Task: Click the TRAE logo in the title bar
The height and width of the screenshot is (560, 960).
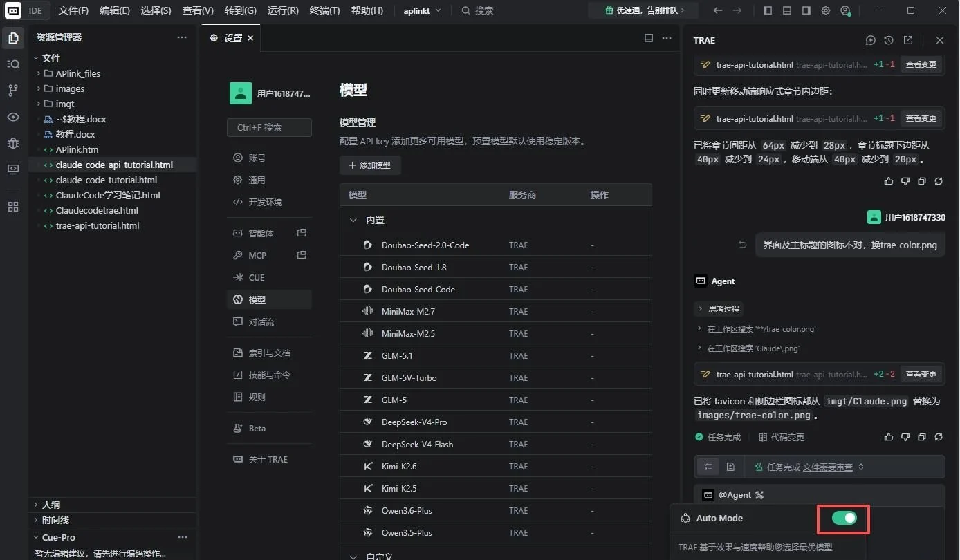Action: click(13, 10)
